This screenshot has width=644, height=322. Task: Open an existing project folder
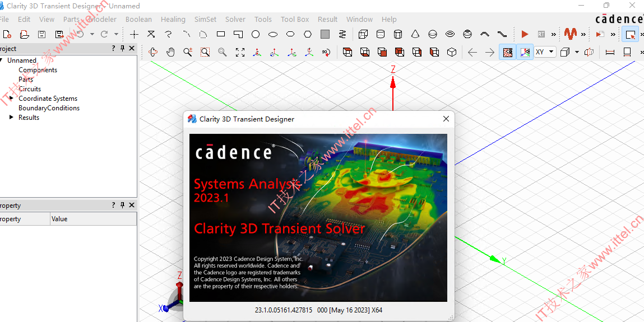tap(25, 35)
